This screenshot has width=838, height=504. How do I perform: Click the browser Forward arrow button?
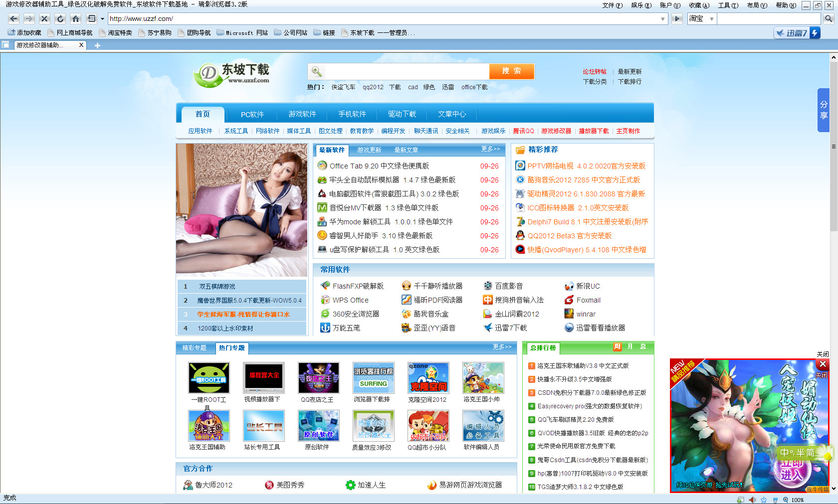pos(29,18)
